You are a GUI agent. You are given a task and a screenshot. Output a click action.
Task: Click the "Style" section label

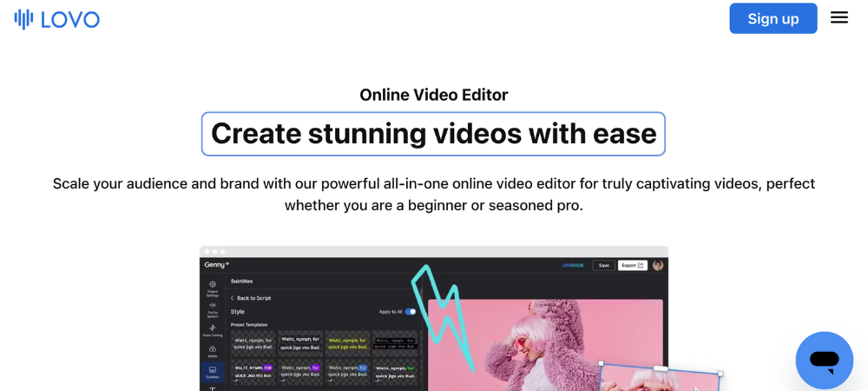tap(237, 312)
